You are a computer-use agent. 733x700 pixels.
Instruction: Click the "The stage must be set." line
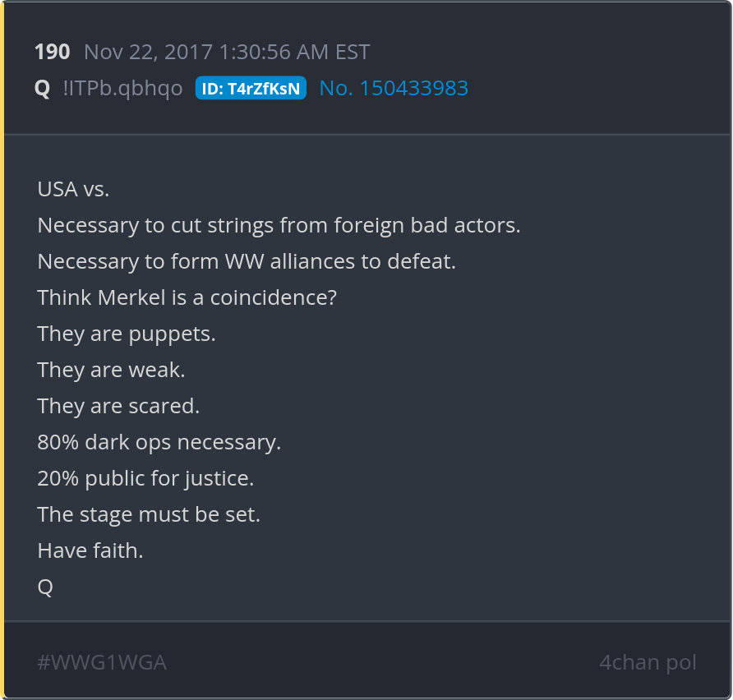point(149,514)
